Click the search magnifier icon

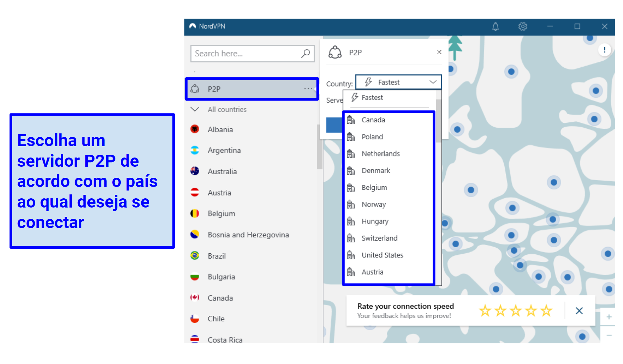(x=305, y=54)
